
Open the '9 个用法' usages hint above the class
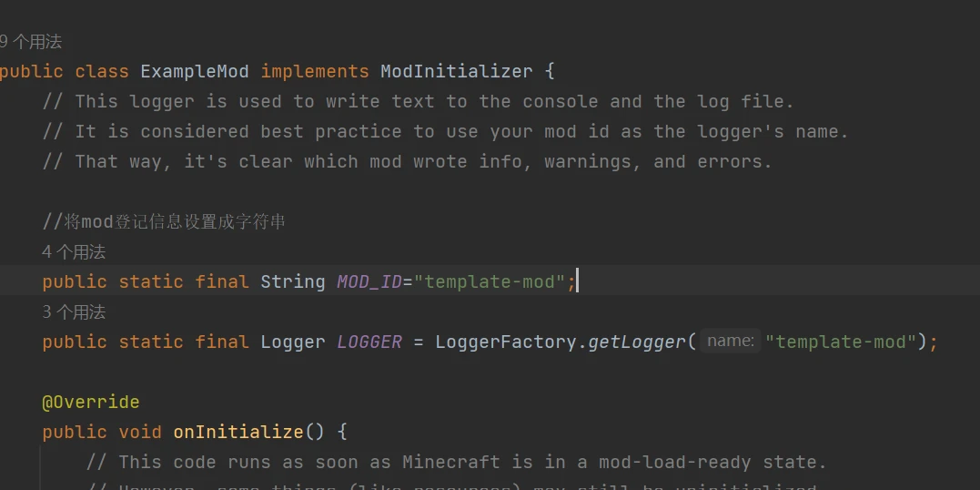click(x=31, y=43)
